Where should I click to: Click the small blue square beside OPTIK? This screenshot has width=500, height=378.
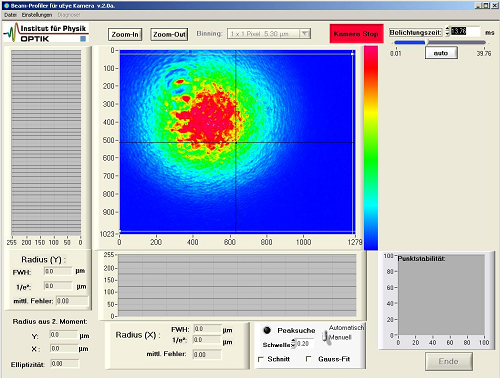pyautogui.click(x=83, y=39)
